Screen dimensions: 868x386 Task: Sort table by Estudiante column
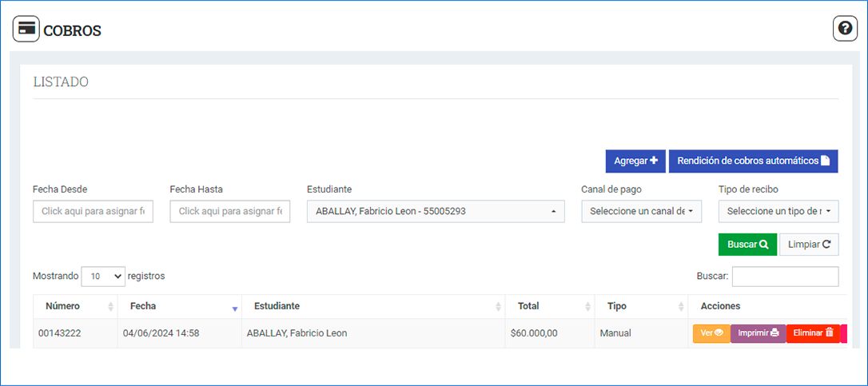pos(373,306)
